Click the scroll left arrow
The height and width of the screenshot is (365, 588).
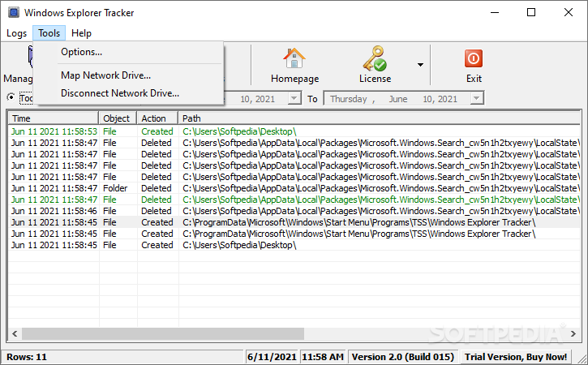pyautogui.click(x=15, y=333)
